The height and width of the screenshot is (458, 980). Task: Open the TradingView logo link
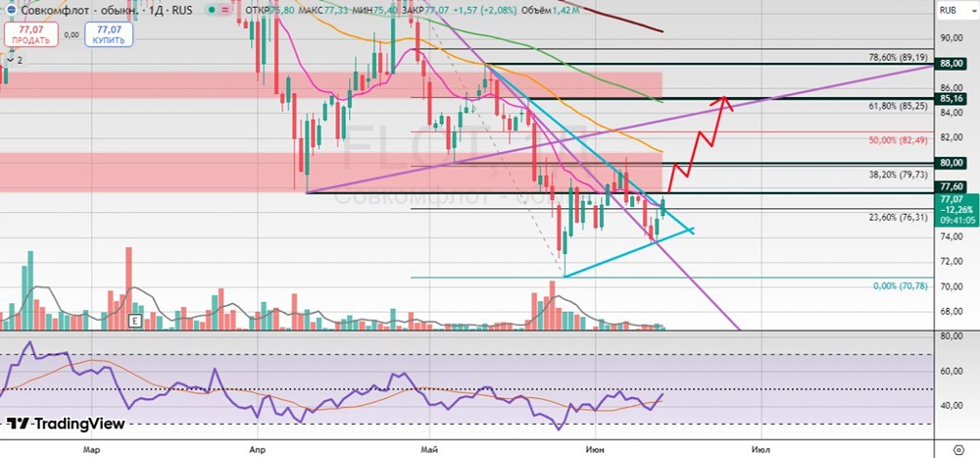pos(66,424)
